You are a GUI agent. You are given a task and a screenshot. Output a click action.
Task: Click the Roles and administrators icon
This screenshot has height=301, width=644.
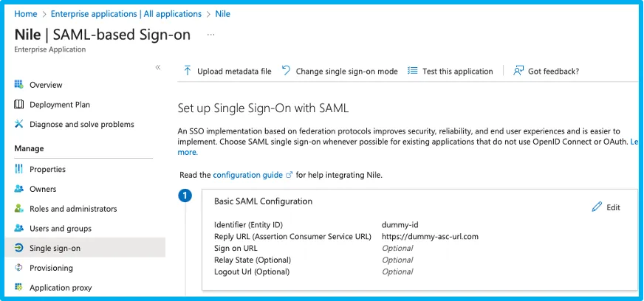pos(19,208)
